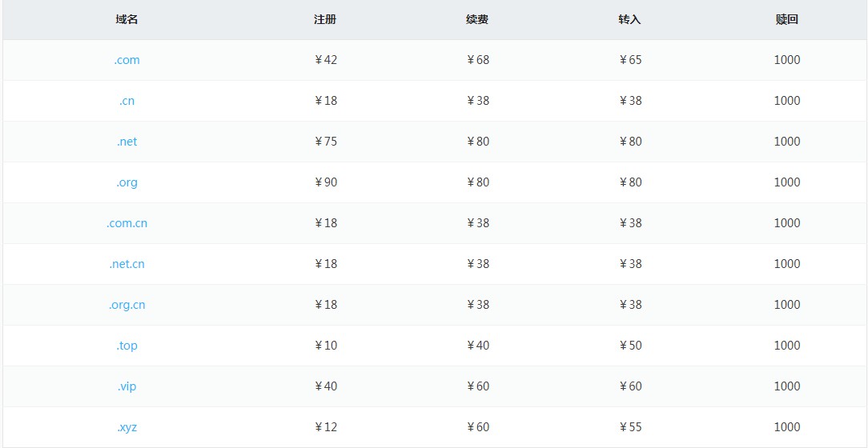Click the 域名 column header

(127, 19)
